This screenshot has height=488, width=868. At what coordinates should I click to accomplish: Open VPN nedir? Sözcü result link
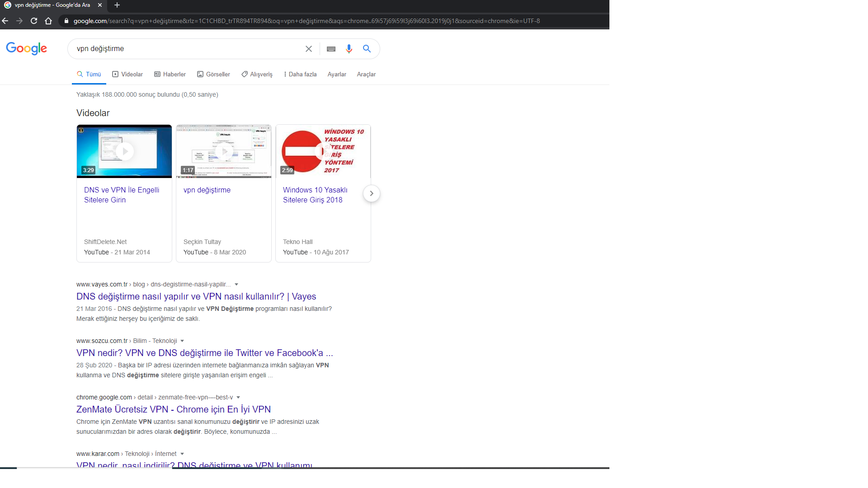204,353
